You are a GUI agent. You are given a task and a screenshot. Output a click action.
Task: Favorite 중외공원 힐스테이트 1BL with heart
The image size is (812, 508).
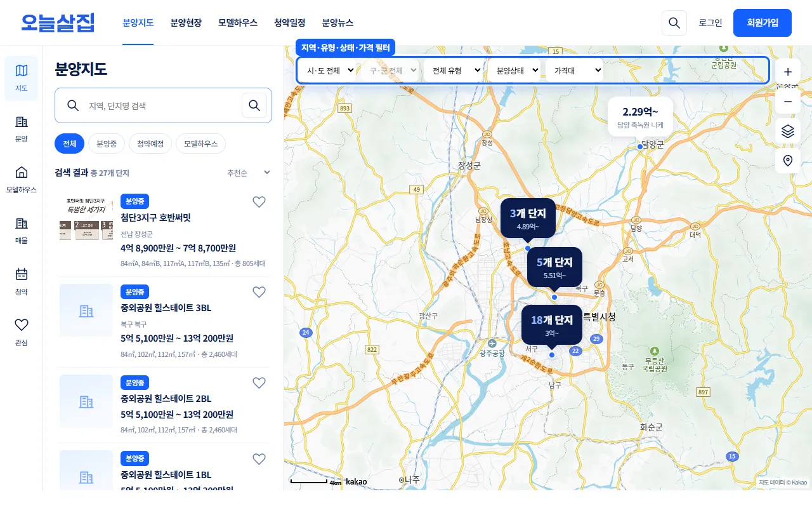click(x=259, y=459)
